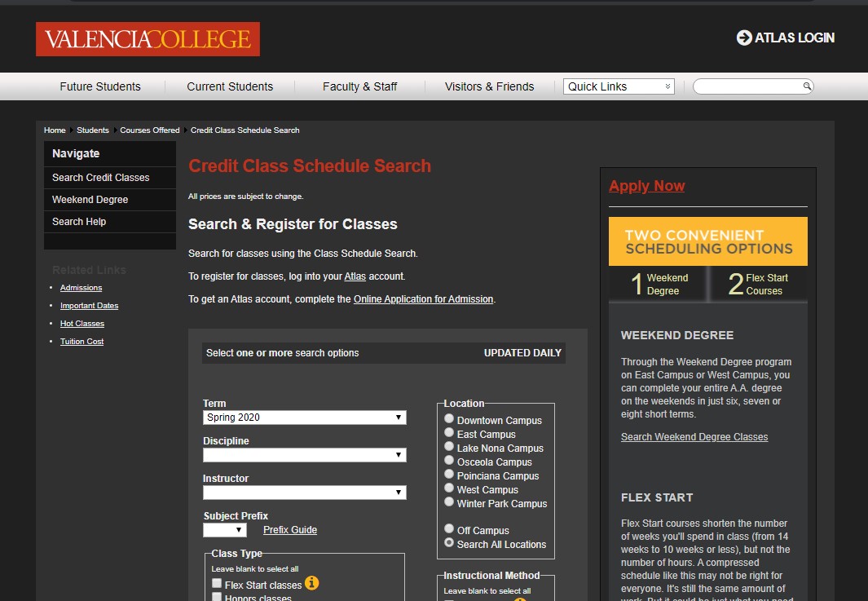868x601 pixels.
Task: Click the Valencia College logo
Action: 147,39
